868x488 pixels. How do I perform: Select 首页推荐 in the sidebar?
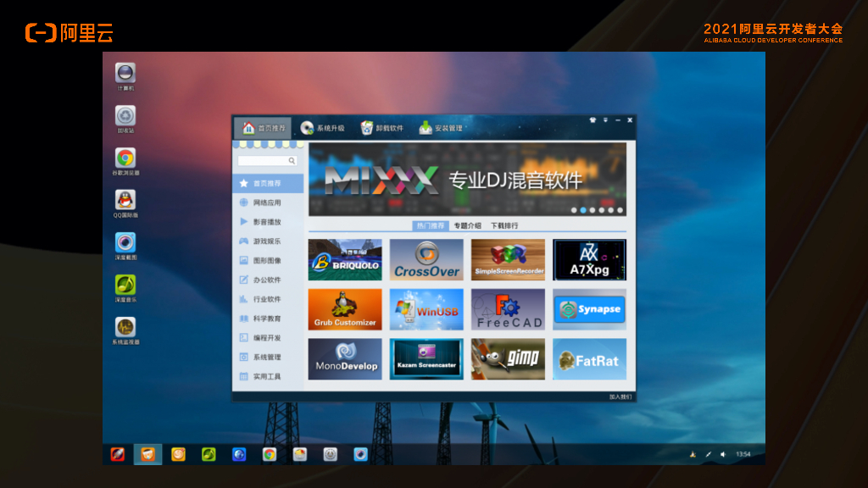[x=268, y=183]
